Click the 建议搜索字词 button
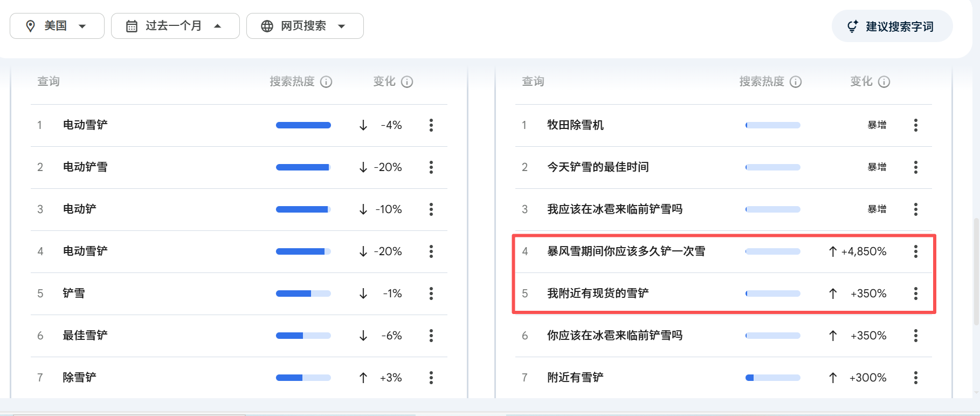Viewport: 980px width, 416px height. 892,26
